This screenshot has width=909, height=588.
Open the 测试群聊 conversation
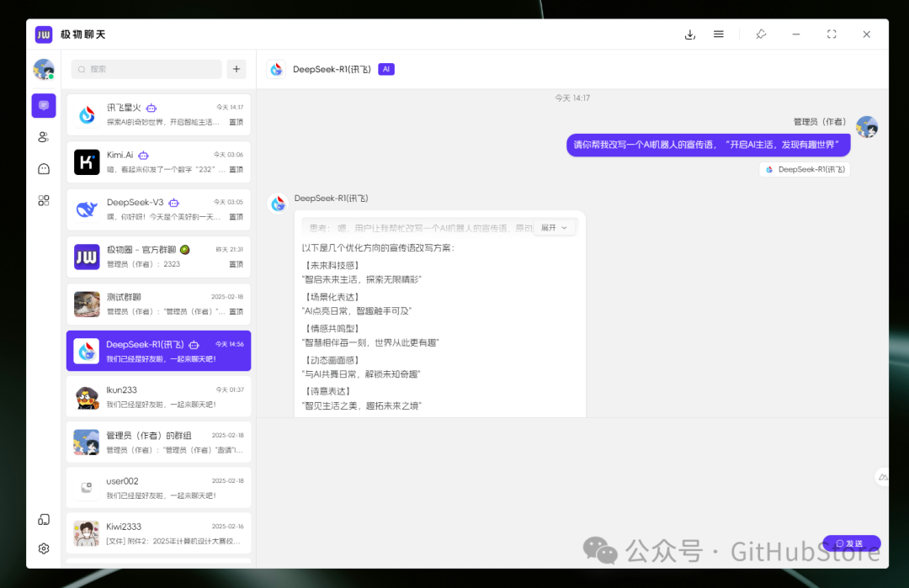pos(158,305)
